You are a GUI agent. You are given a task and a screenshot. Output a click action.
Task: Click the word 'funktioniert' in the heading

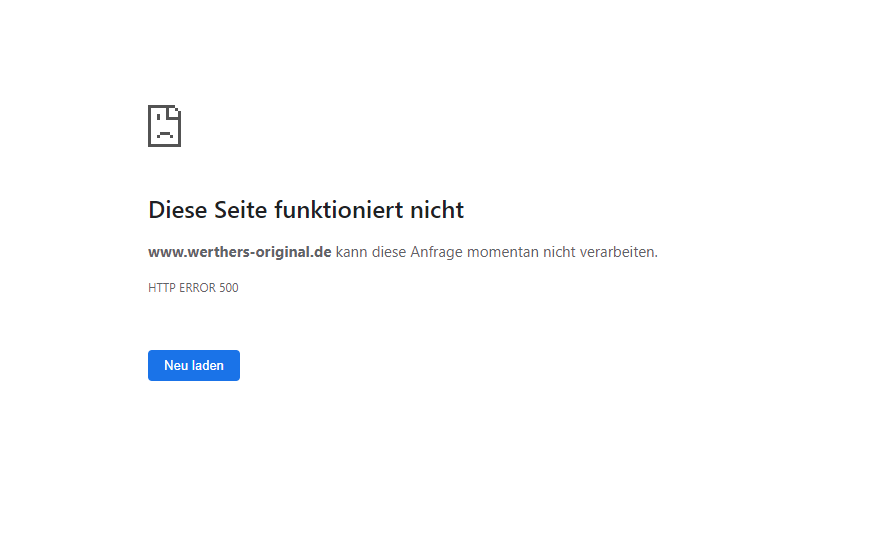click(x=339, y=210)
